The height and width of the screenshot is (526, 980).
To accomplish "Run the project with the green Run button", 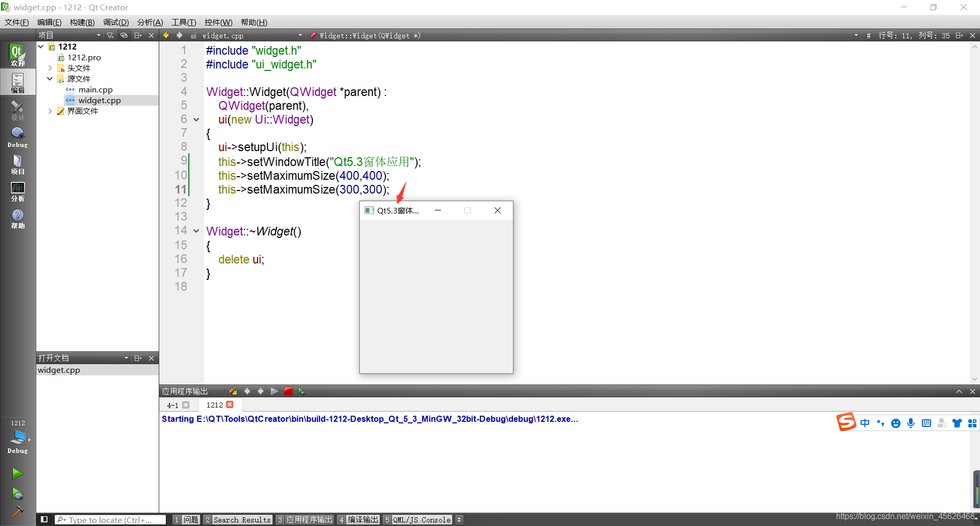I will pyautogui.click(x=17, y=473).
